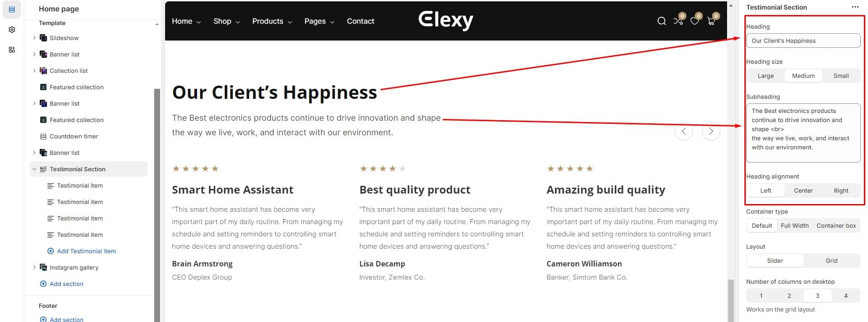Click the testimonial slider next arrow

(711, 132)
